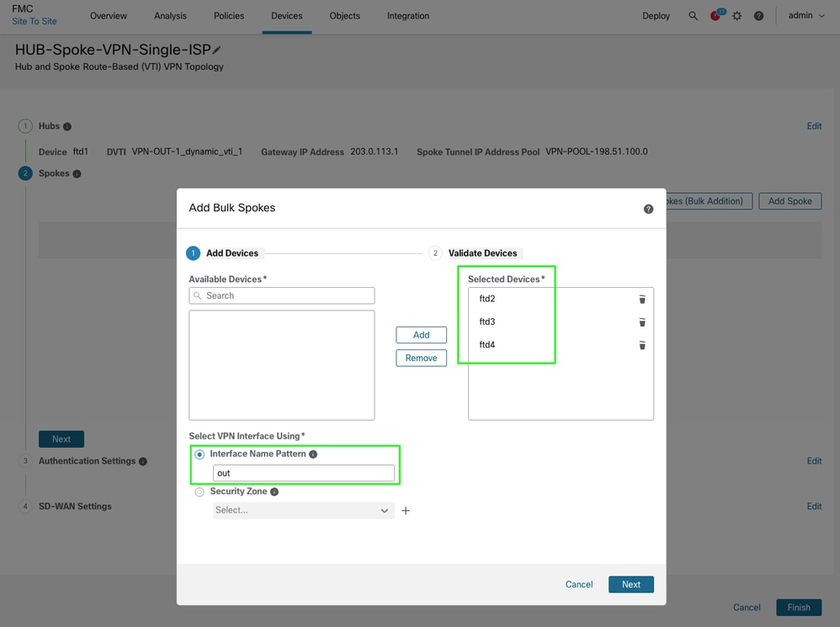840x627 pixels.
Task: Open the settings gear in header
Action: (737, 16)
